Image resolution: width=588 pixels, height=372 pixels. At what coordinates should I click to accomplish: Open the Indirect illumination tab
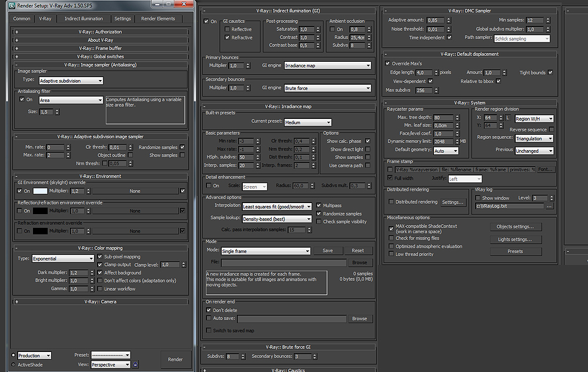[83, 19]
